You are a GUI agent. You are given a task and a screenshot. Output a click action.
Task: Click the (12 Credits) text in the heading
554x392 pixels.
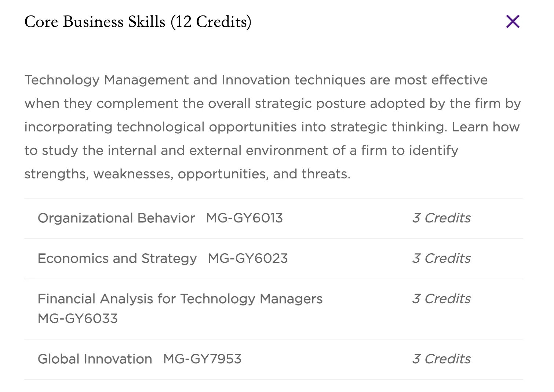pos(211,22)
